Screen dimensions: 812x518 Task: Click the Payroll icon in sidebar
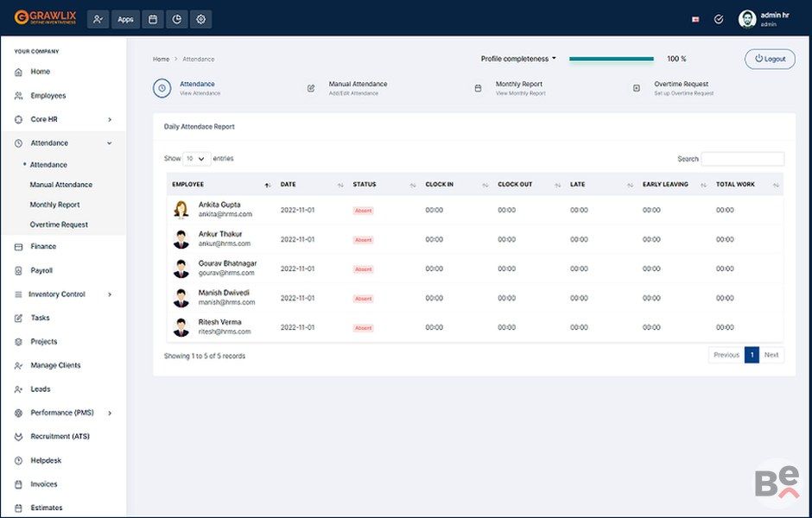[x=19, y=270]
